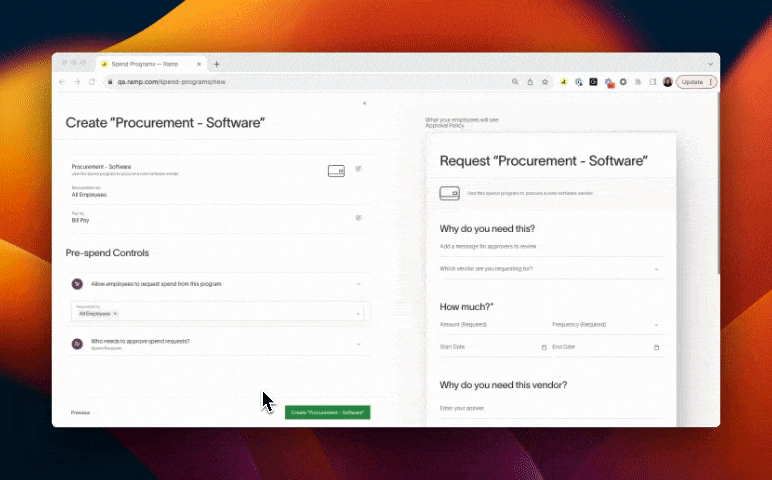Click the yellow Ramp extension icon
This screenshot has width=772, height=480.
coord(564,82)
